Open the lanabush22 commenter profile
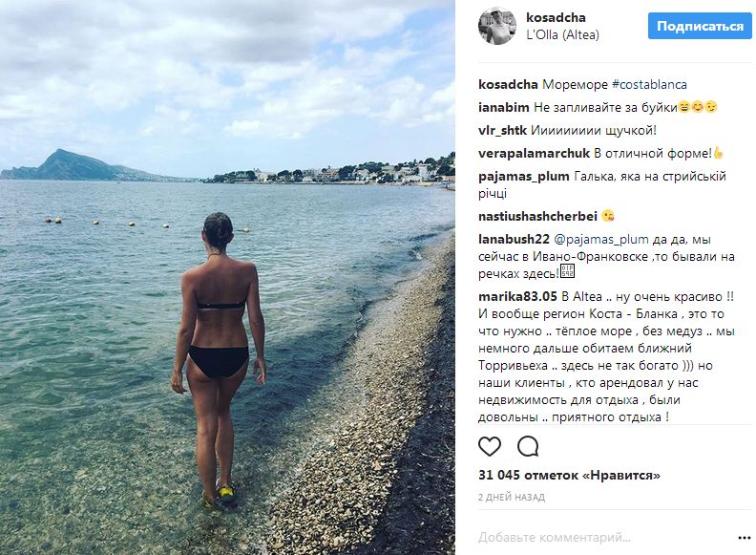The height and width of the screenshot is (555, 756). (x=514, y=240)
